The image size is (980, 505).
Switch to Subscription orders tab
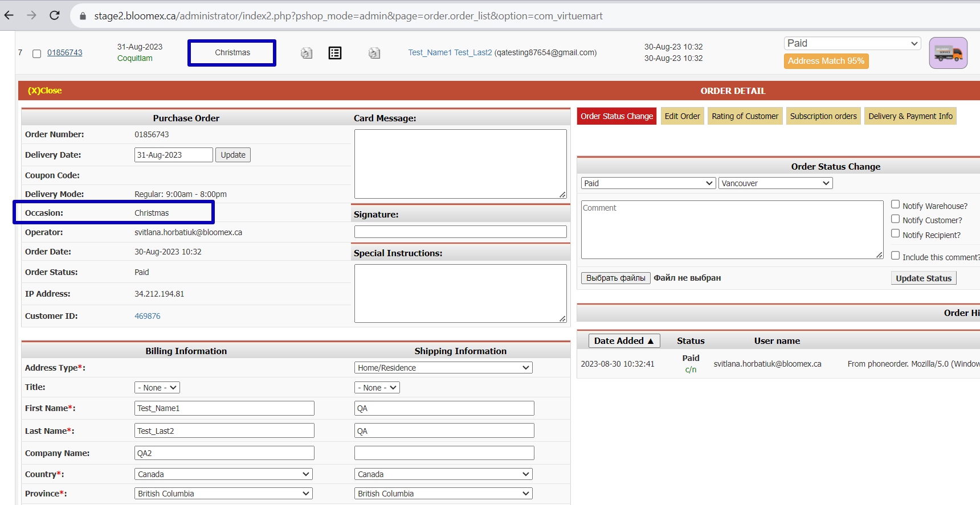click(x=823, y=116)
